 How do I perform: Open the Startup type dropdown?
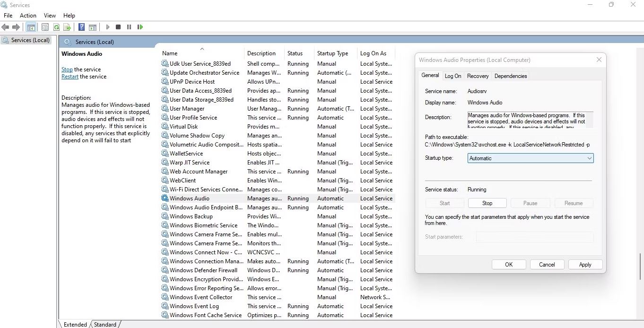pos(531,158)
